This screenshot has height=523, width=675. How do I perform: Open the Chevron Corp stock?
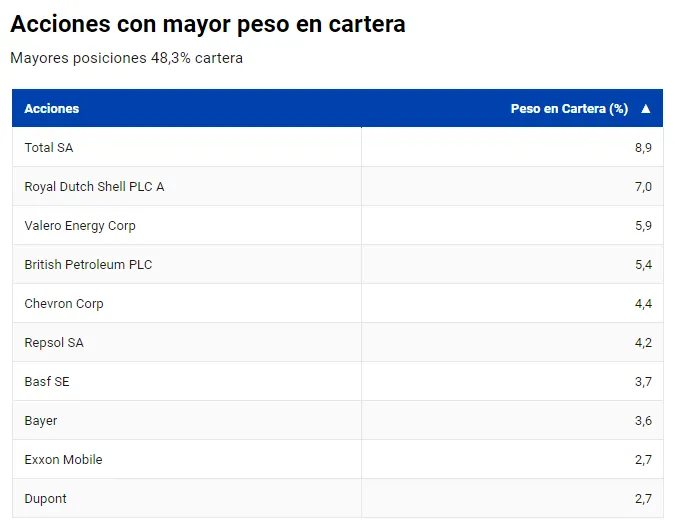pyautogui.click(x=64, y=304)
